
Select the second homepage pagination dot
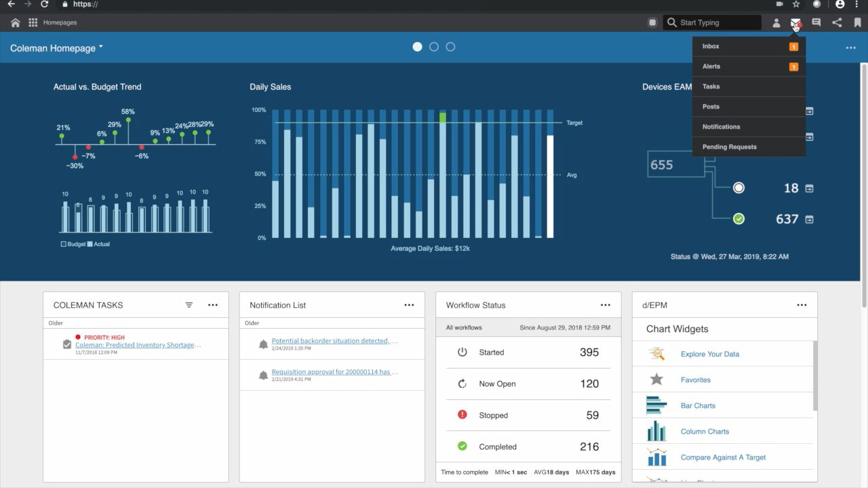[x=434, y=47]
